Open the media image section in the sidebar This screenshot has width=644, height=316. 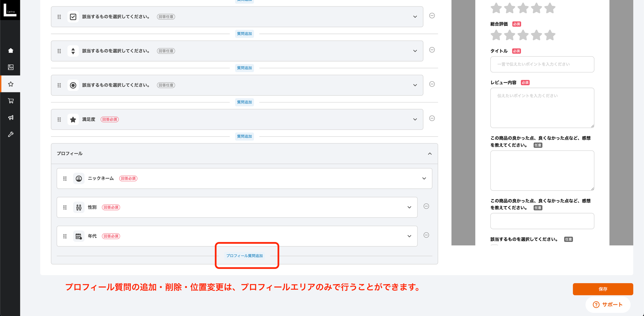[x=11, y=67]
